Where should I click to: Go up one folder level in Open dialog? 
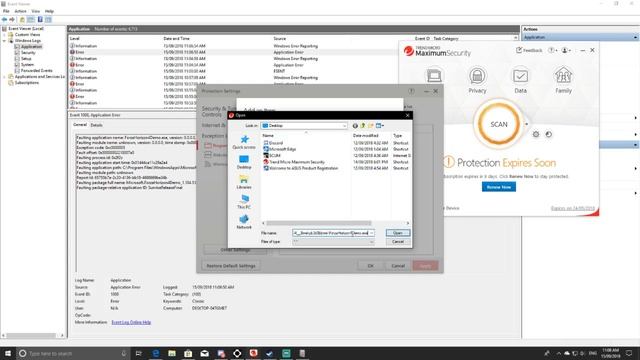362,126
